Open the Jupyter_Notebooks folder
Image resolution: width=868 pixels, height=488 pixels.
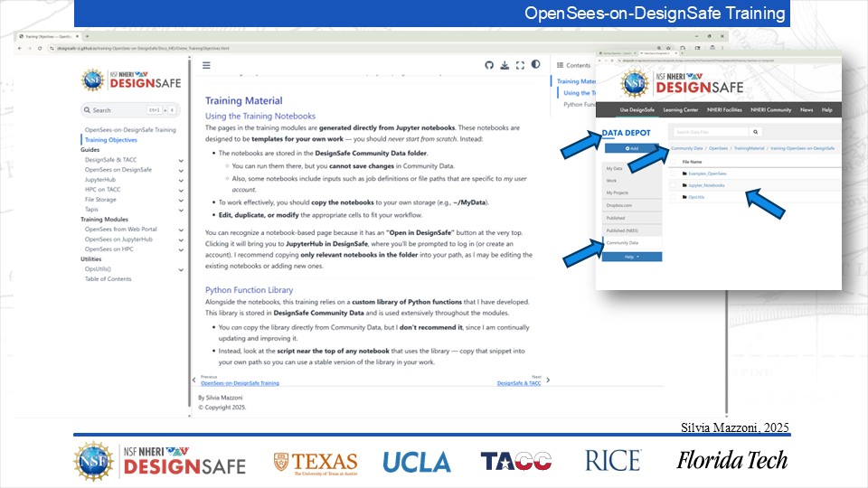point(707,184)
